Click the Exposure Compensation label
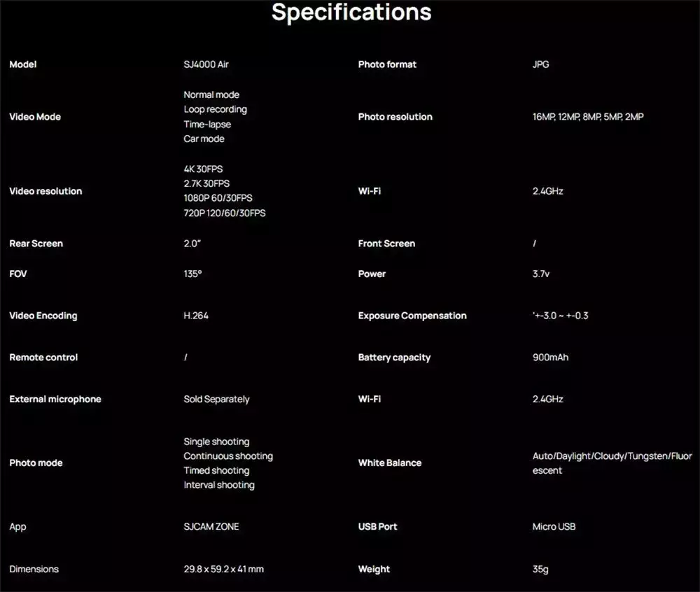 (412, 316)
